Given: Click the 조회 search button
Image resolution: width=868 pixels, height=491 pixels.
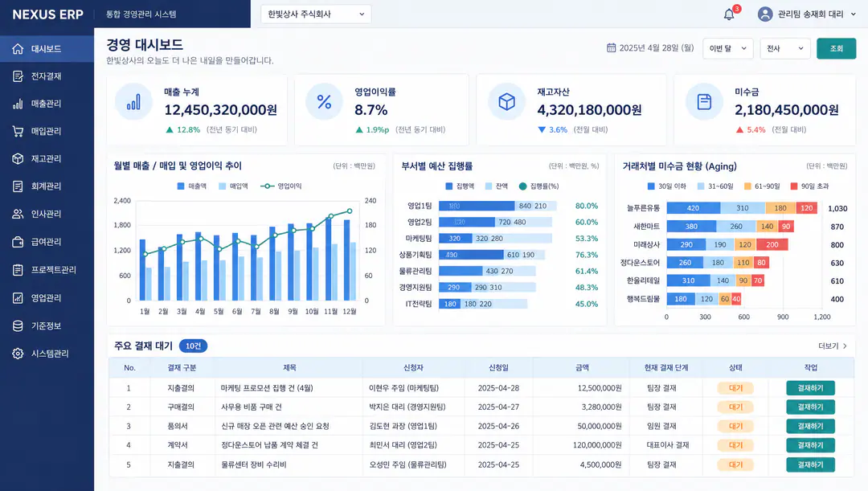Looking at the screenshot, I should pyautogui.click(x=836, y=49).
